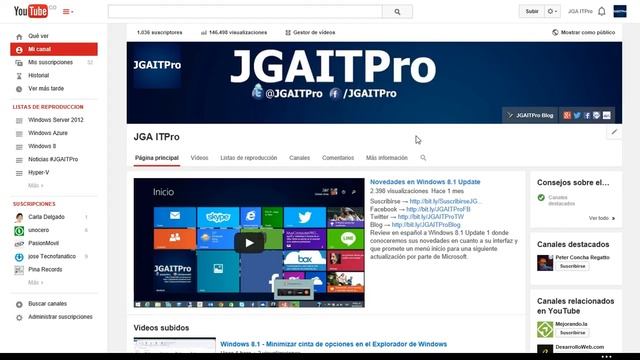Play the featured video
This screenshot has width=640, height=360.
[x=249, y=243]
